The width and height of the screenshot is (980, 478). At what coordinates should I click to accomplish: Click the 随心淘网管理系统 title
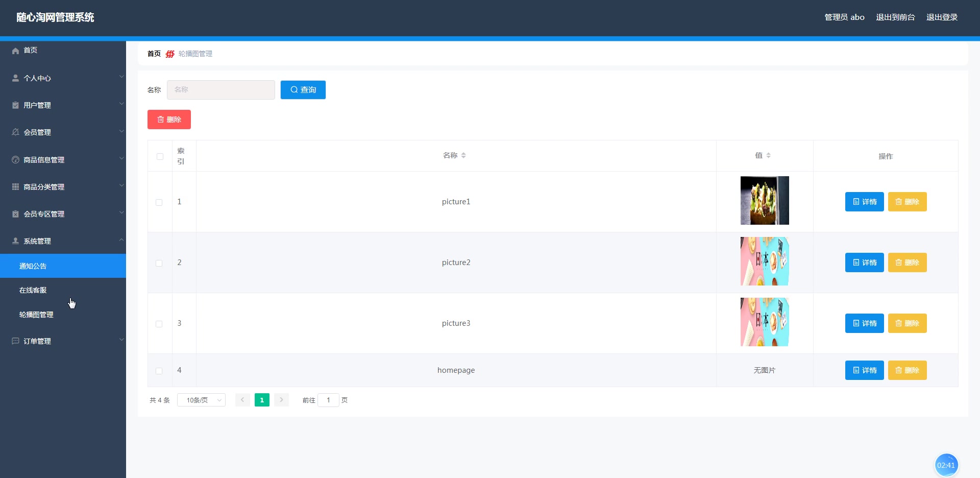point(55,17)
